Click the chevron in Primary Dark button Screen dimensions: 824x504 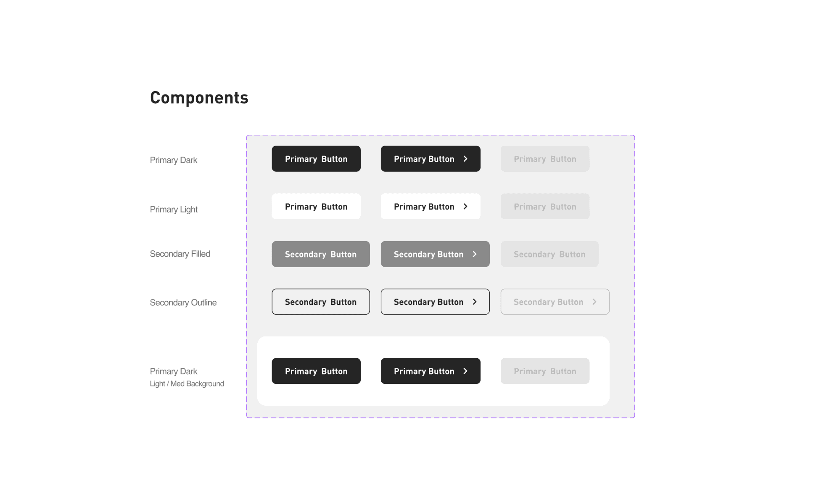coord(465,159)
